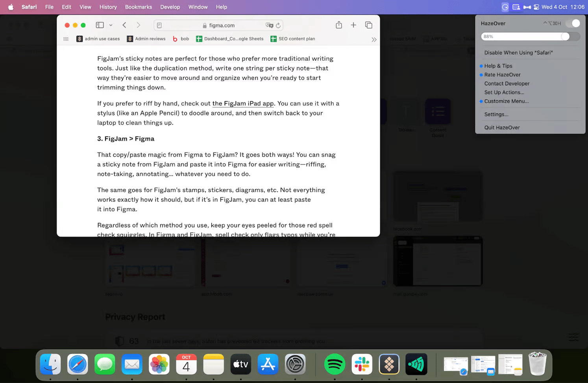Open Customize Menu in HazeOver
This screenshot has width=588, height=383.
[506, 101]
